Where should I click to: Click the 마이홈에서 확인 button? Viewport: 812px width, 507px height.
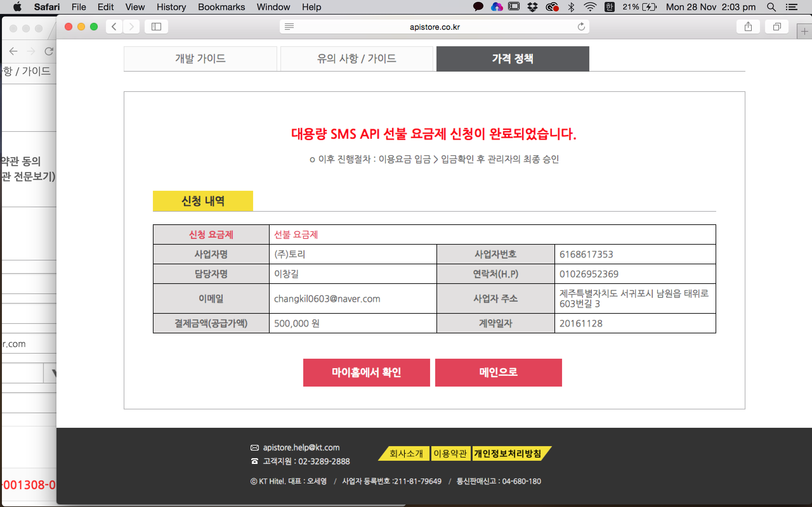pos(366,372)
